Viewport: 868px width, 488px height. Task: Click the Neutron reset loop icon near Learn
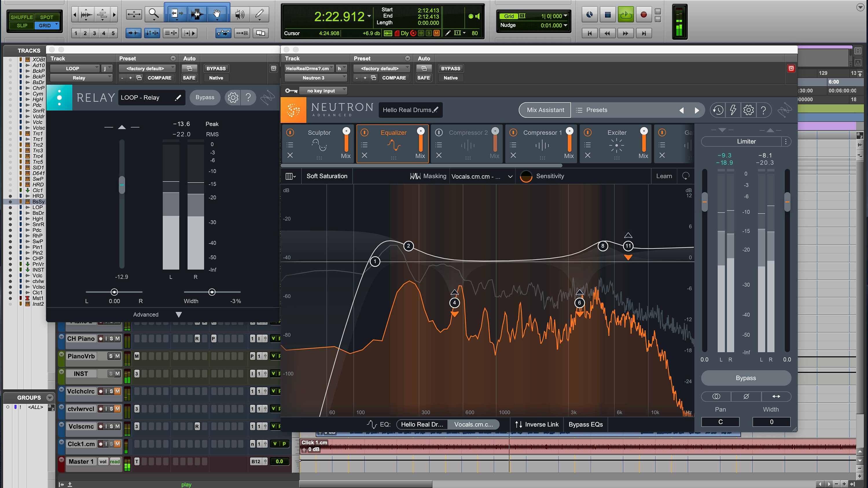click(686, 176)
